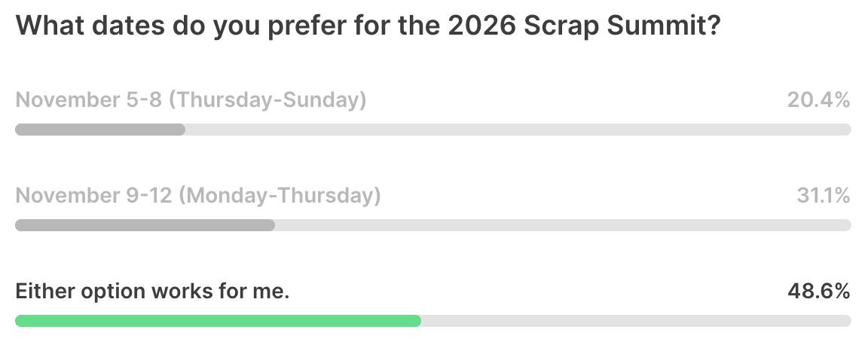Click the "(Monday-Thursday)" text in the second option
868x348 pixels.
pyautogui.click(x=280, y=196)
